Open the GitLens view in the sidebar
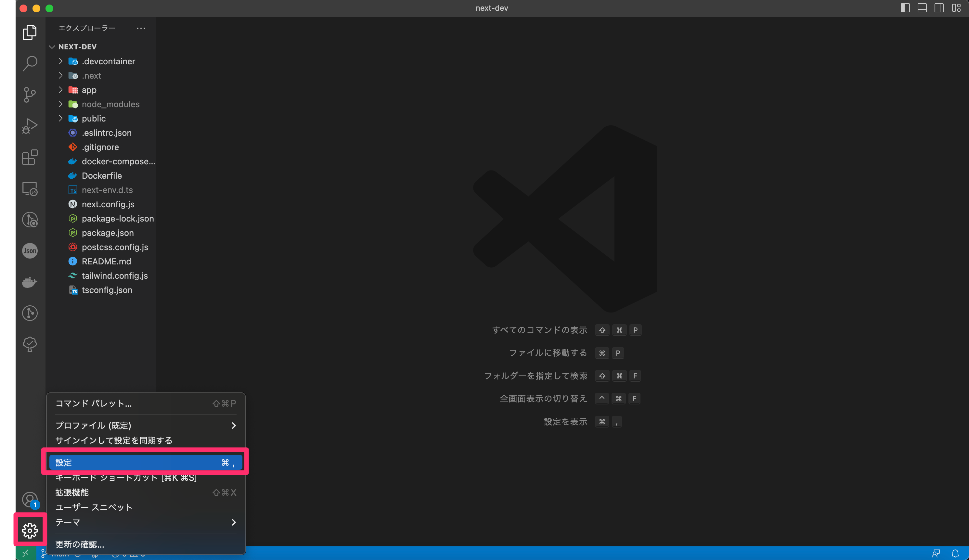 [x=30, y=313]
